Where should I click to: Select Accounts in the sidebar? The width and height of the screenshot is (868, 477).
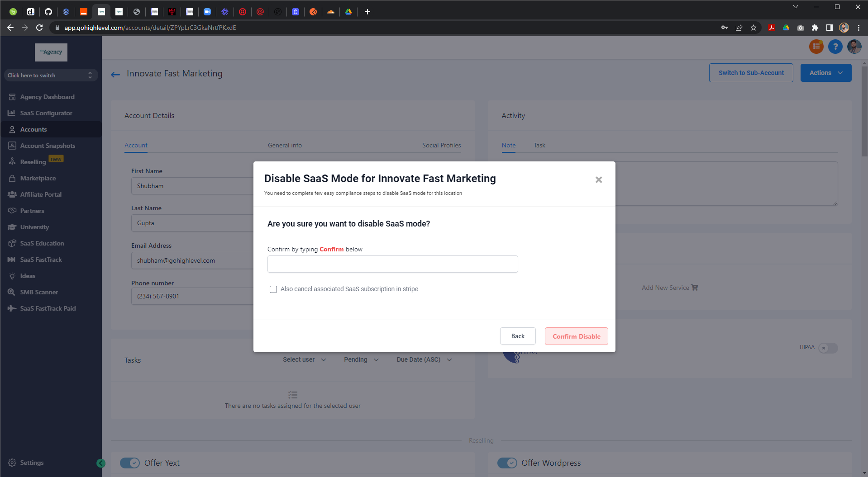[x=51, y=129]
